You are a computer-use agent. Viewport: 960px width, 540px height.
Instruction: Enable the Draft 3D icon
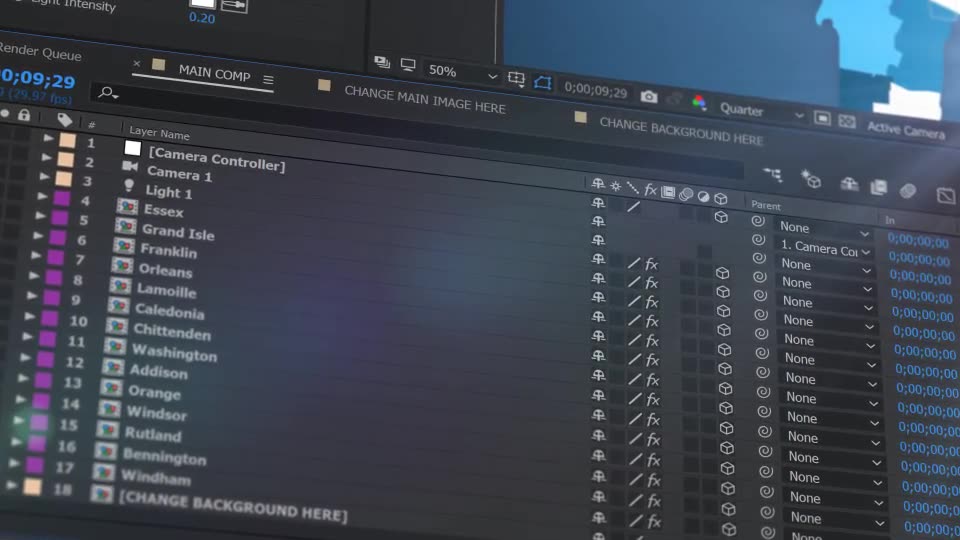(x=811, y=179)
